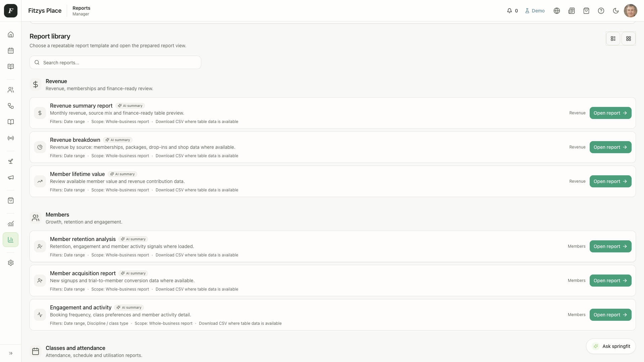Screen dimensions: 644x362
Task: Click AI summary badge on Member lifetime value
Action: (x=122, y=174)
